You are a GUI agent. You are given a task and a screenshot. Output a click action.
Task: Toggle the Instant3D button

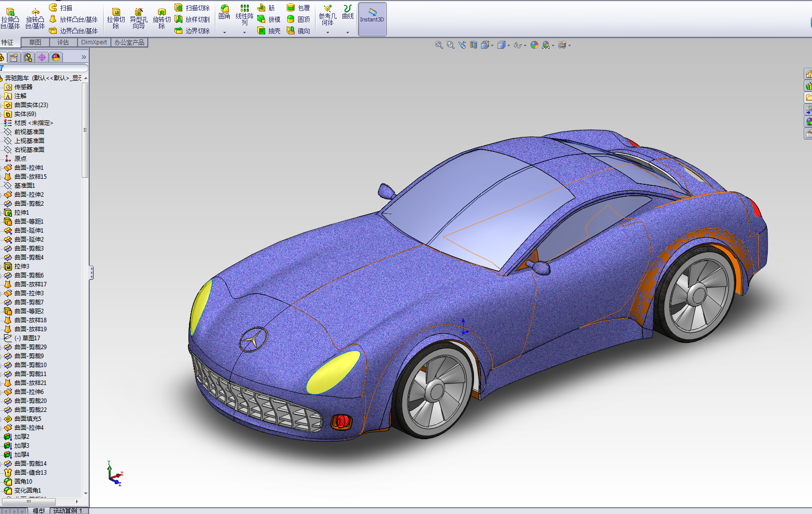[372, 19]
